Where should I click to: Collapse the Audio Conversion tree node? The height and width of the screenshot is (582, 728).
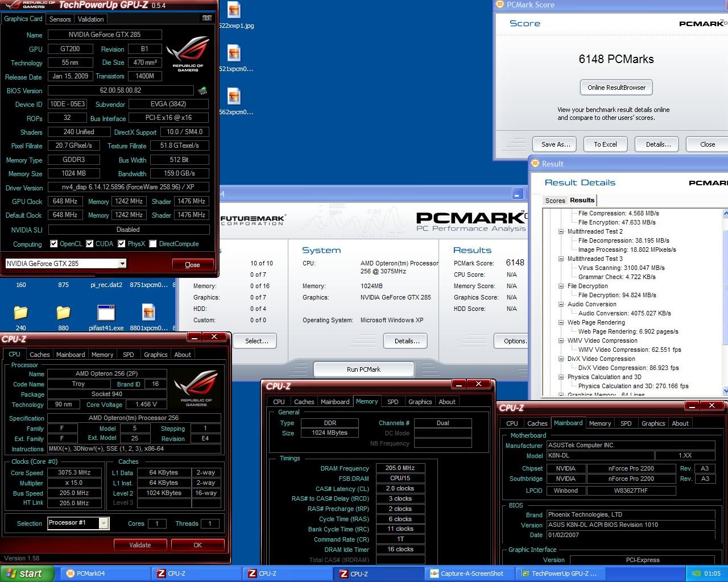[x=561, y=304]
